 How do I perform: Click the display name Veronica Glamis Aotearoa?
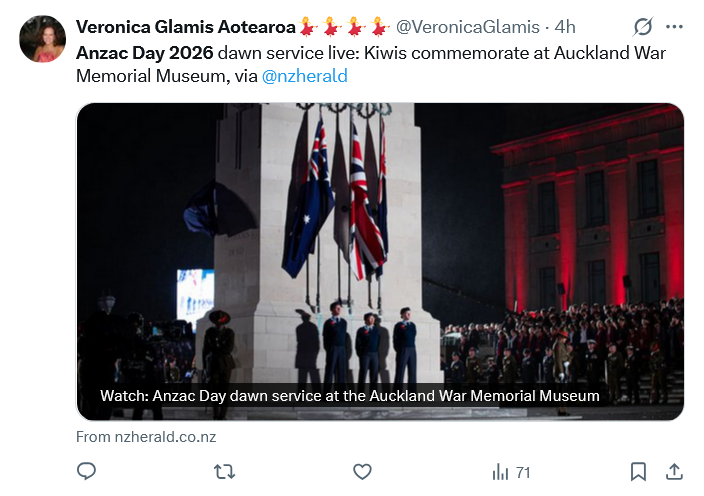point(185,27)
